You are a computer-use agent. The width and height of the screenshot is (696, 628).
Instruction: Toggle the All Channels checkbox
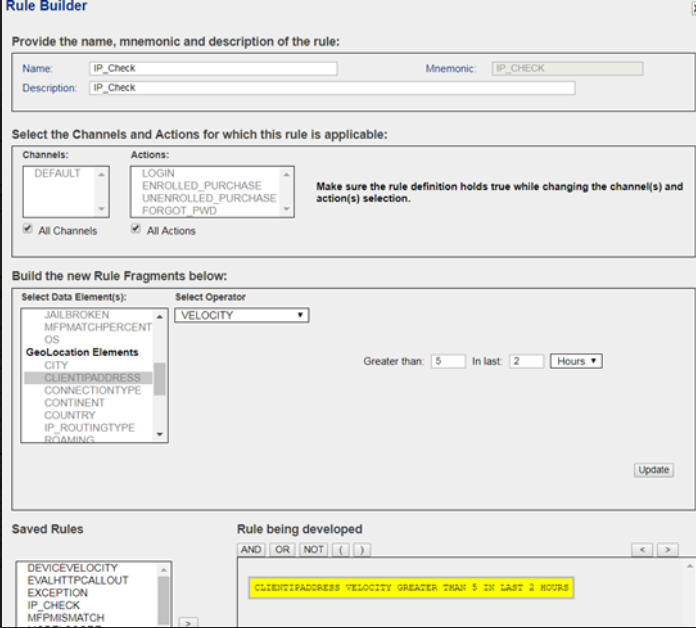click(28, 229)
